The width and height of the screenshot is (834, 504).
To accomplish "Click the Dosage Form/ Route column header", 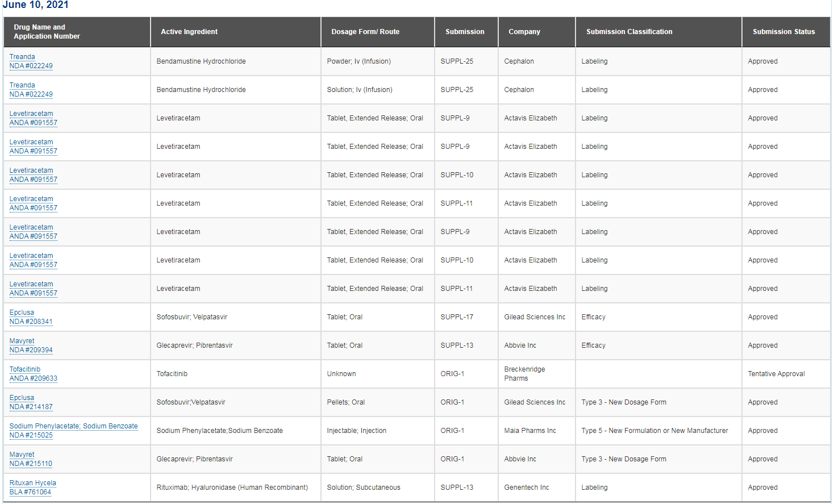I will [x=378, y=32].
